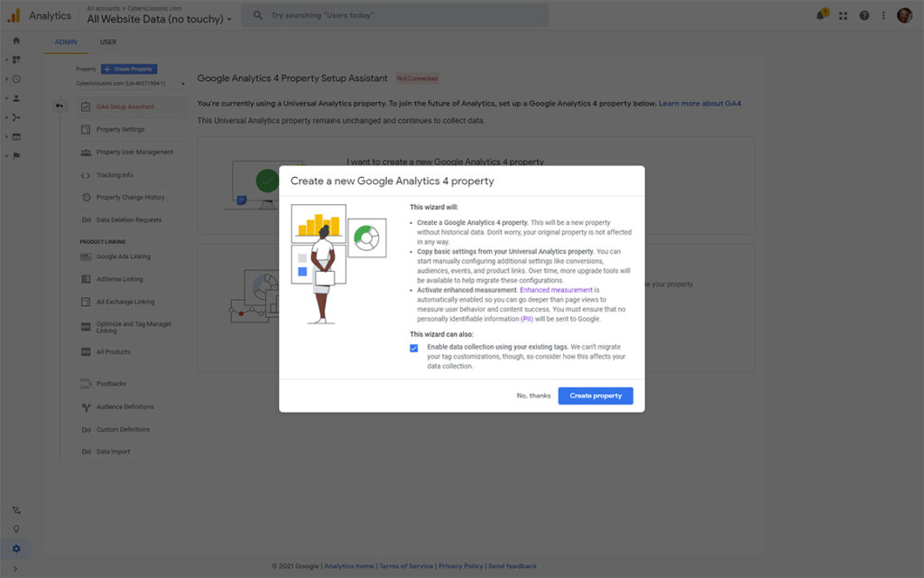924x578 pixels.
Task: Click the GA4 Setup Assistant checkbox icon
Action: [x=86, y=107]
